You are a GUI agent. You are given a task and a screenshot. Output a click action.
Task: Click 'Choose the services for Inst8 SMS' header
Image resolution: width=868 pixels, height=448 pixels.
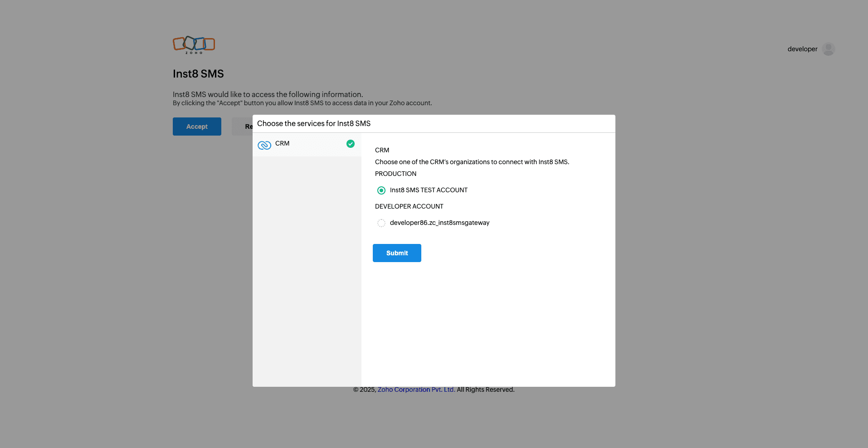click(314, 123)
